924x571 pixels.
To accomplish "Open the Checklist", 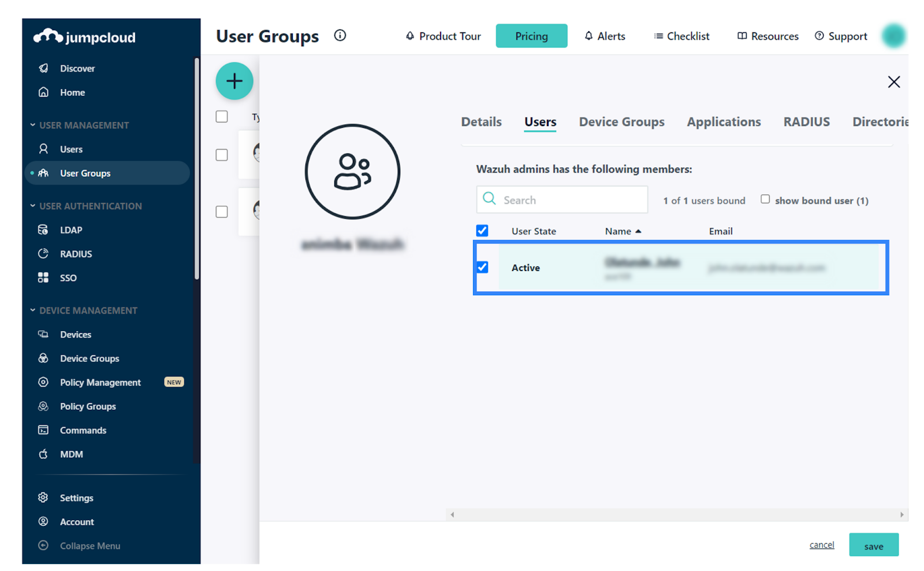I will point(681,36).
